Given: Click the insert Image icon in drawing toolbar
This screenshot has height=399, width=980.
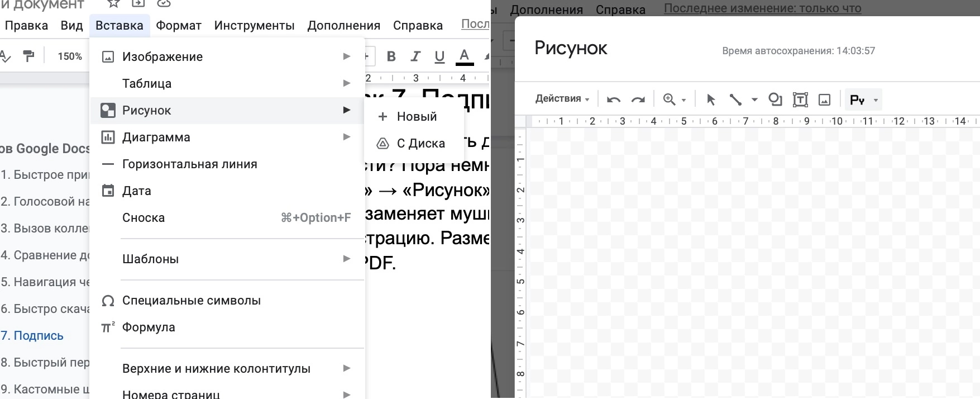Looking at the screenshot, I should click(x=824, y=99).
